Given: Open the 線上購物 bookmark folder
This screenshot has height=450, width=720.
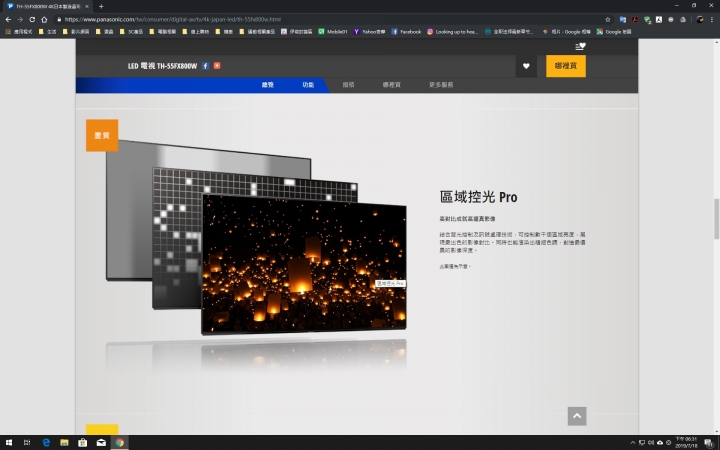Looking at the screenshot, I should point(195,32).
